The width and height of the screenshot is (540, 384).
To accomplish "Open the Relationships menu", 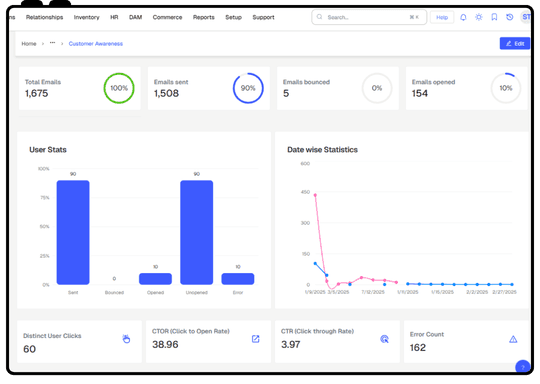I will tap(44, 17).
